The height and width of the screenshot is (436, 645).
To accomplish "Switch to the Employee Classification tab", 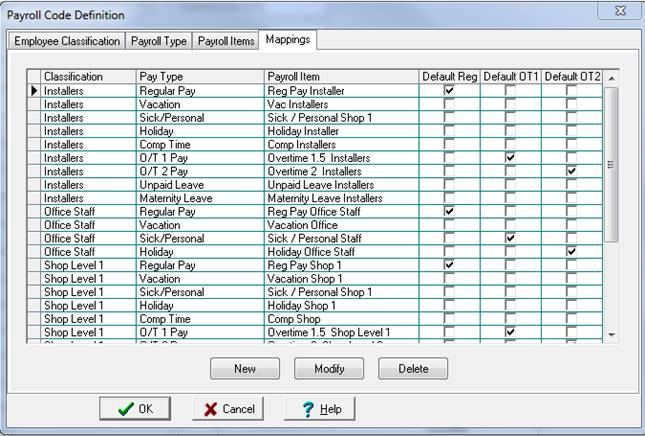I will (66, 41).
